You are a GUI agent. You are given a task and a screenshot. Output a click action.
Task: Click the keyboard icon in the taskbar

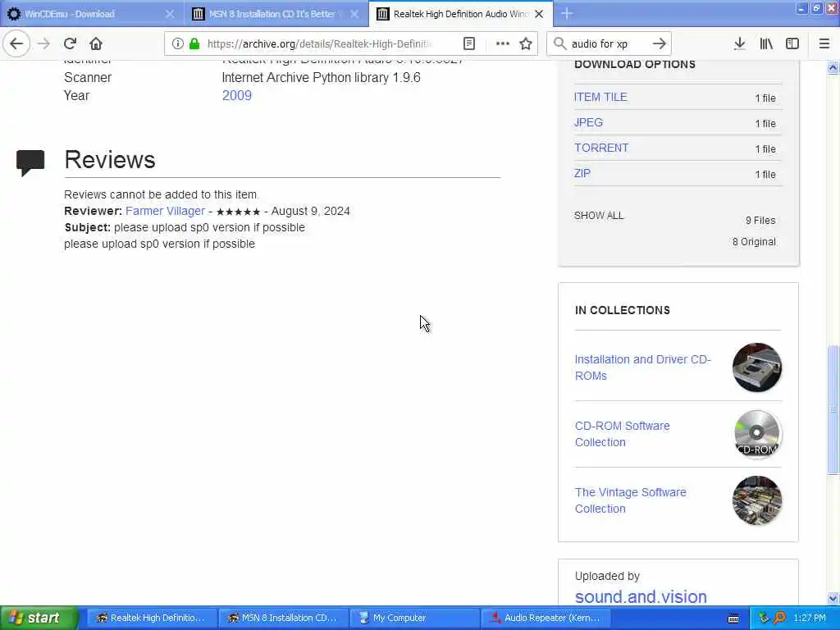point(733,619)
